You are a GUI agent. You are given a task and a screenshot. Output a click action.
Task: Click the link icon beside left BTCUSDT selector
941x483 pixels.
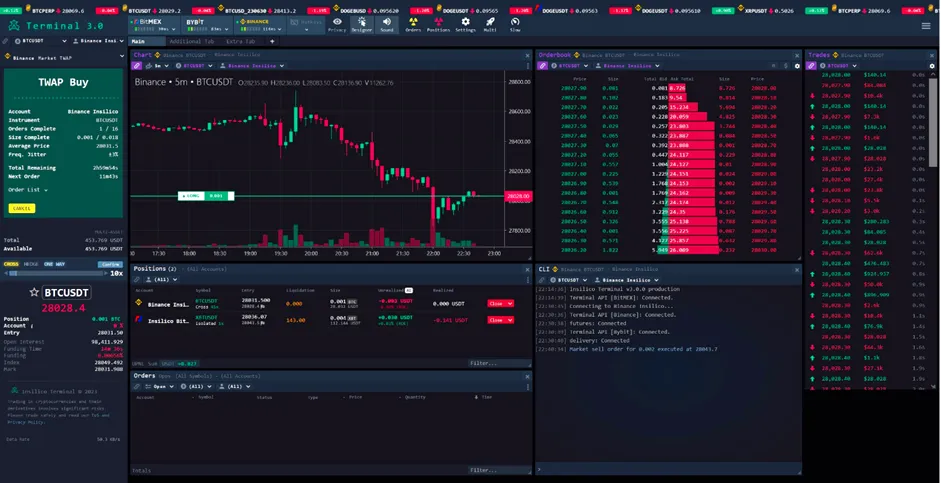click(6, 41)
